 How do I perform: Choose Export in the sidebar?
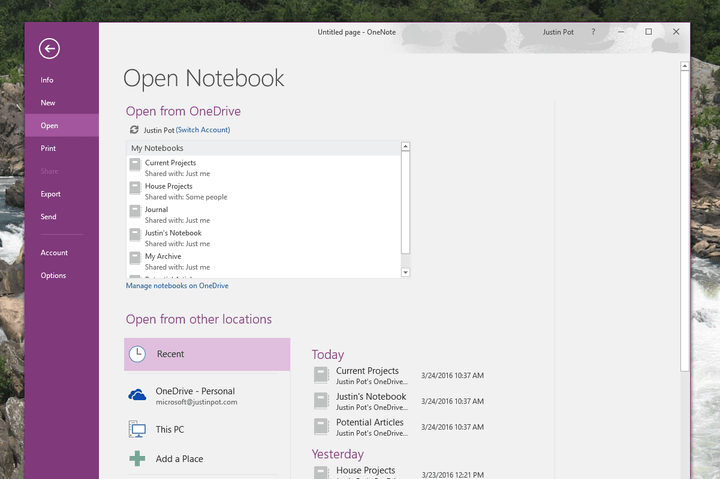[x=51, y=194]
